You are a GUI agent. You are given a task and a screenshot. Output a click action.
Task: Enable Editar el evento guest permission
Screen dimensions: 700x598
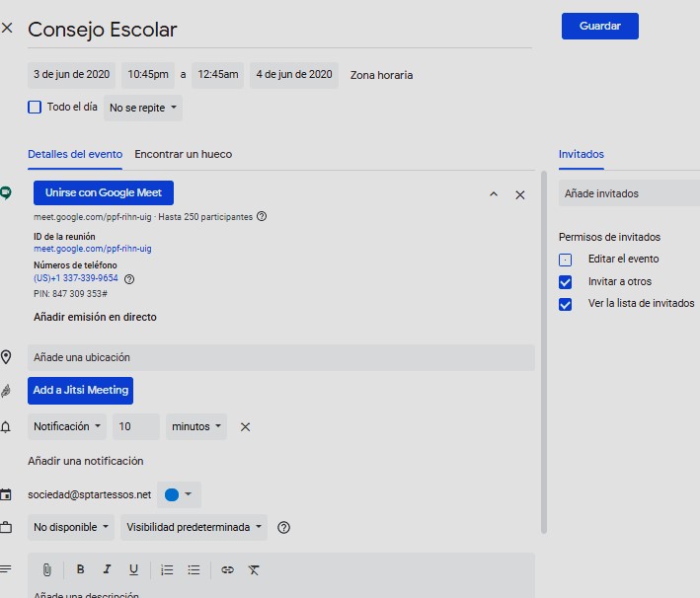[x=565, y=260]
